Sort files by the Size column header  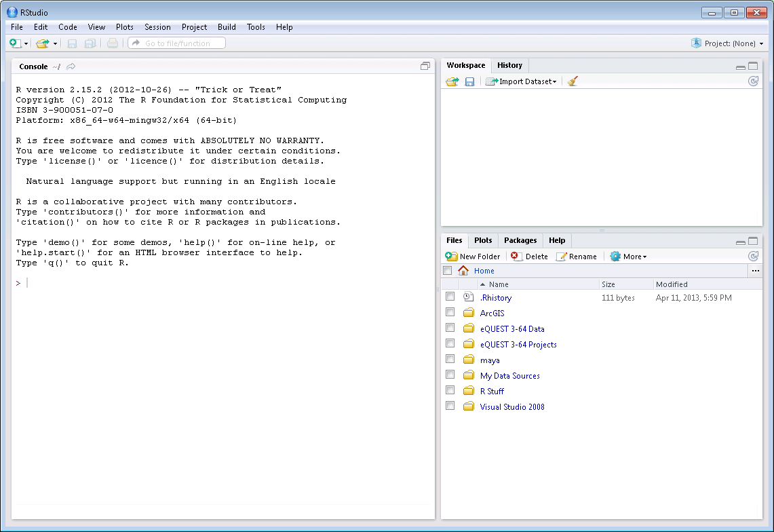pyautogui.click(x=626, y=284)
